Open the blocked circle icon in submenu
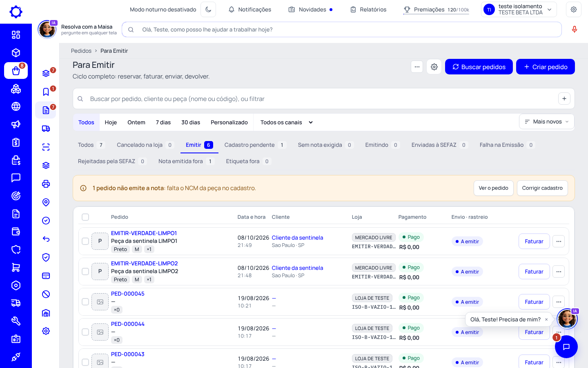Viewport: 588px width, 368px height. (46, 294)
